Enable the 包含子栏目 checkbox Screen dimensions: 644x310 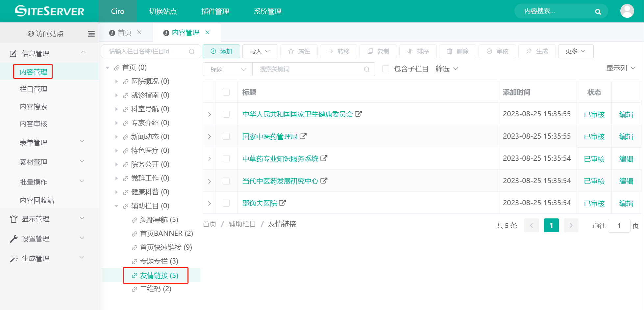385,69
